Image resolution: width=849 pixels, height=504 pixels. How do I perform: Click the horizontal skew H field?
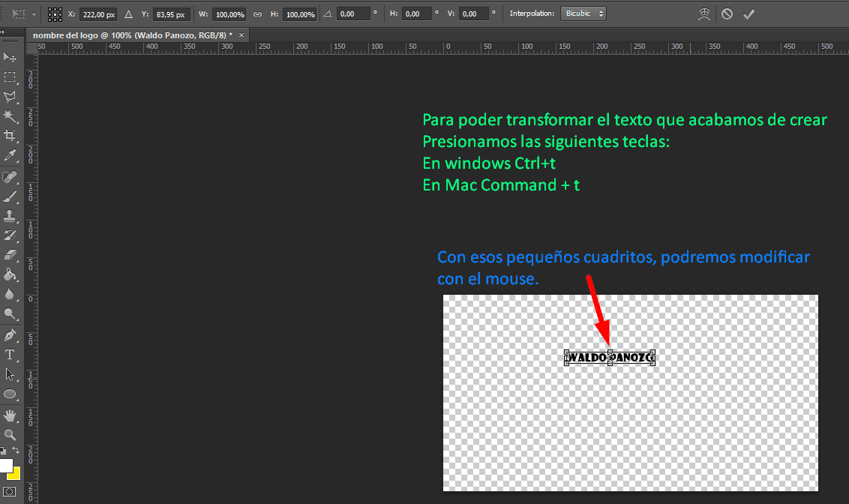point(417,14)
